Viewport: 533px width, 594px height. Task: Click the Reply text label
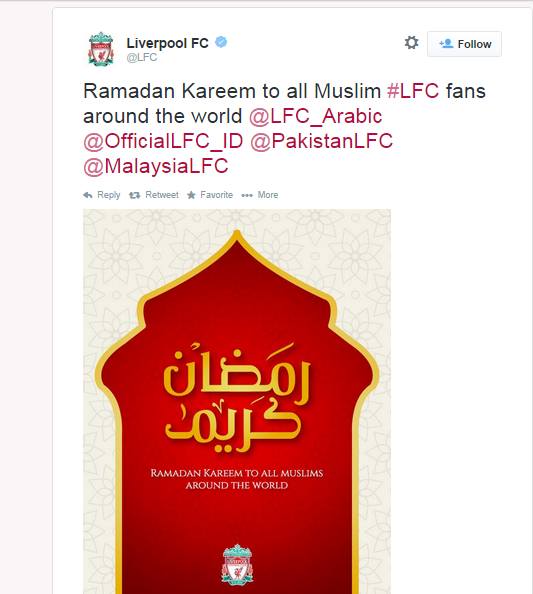tap(109, 195)
